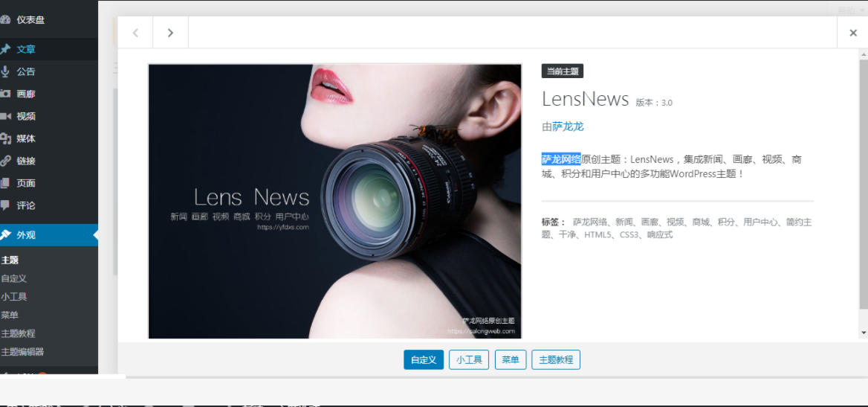
Task: Open 媒体 menu item
Action: pos(26,138)
